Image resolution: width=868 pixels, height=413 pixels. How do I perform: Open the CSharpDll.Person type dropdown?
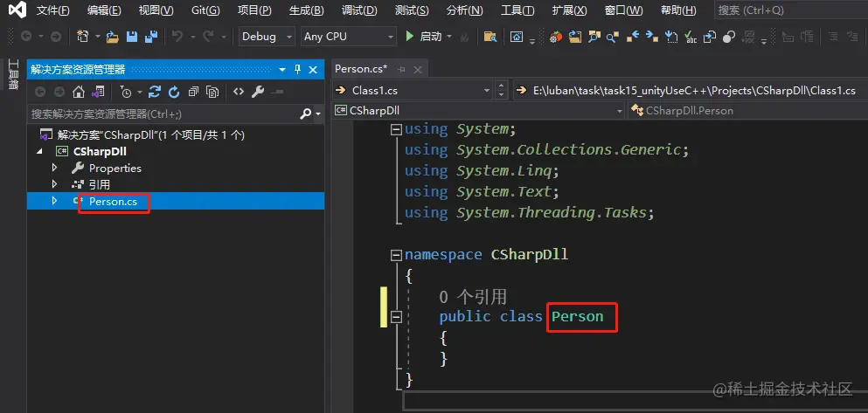tap(748, 111)
